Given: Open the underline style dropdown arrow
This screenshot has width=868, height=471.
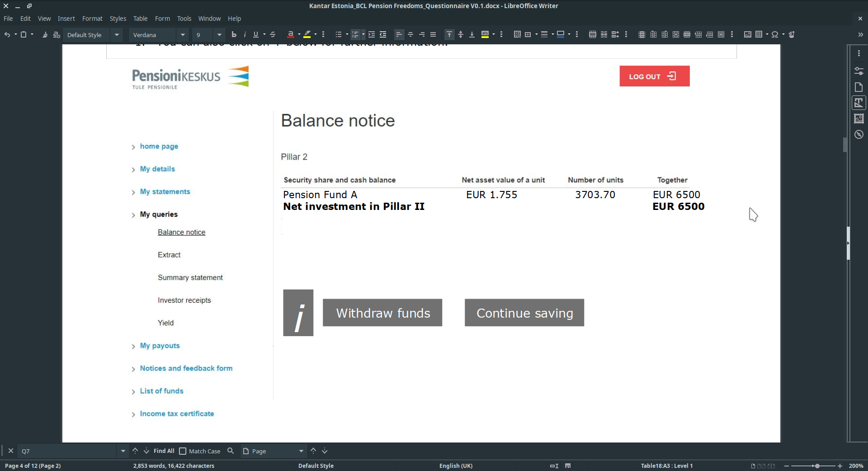Looking at the screenshot, I should coord(264,34).
